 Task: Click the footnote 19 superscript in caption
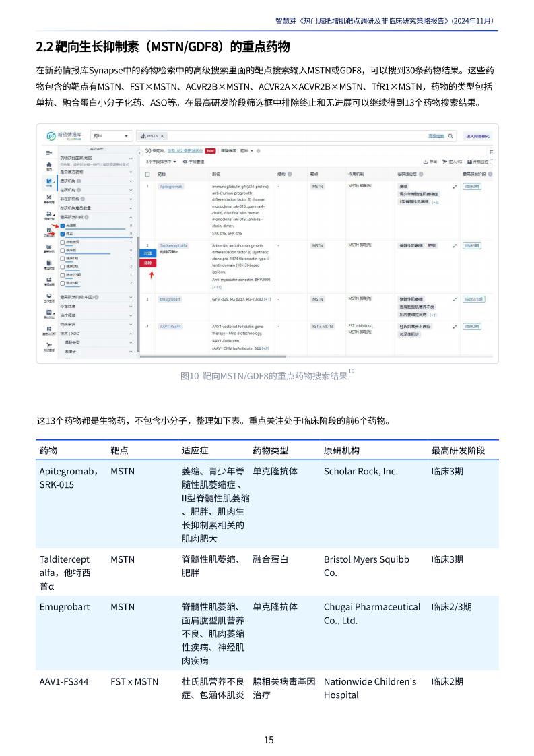coord(352,371)
